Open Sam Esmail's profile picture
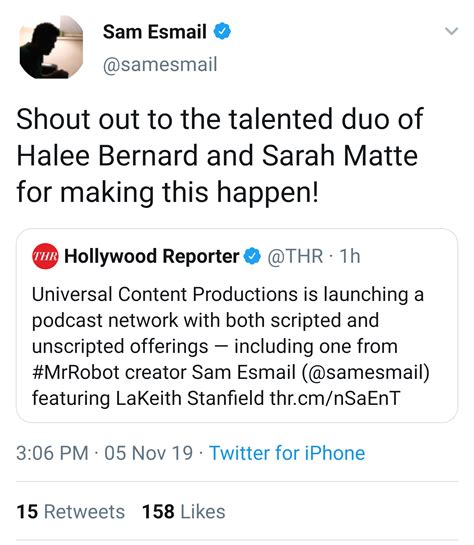 51,47
